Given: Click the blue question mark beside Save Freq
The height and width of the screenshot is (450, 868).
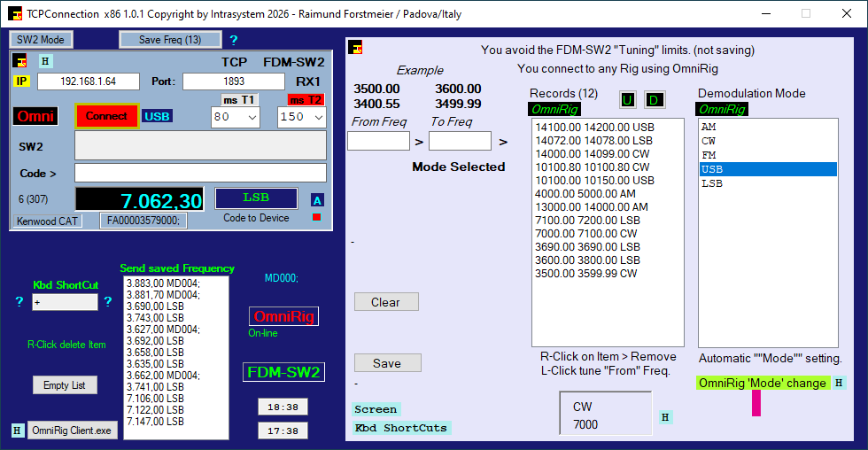Looking at the screenshot, I should (x=234, y=40).
